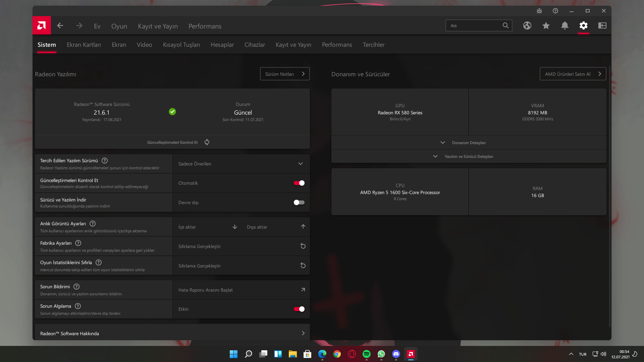Open notifications bell icon
The image size is (644, 362).
pos(565,25)
